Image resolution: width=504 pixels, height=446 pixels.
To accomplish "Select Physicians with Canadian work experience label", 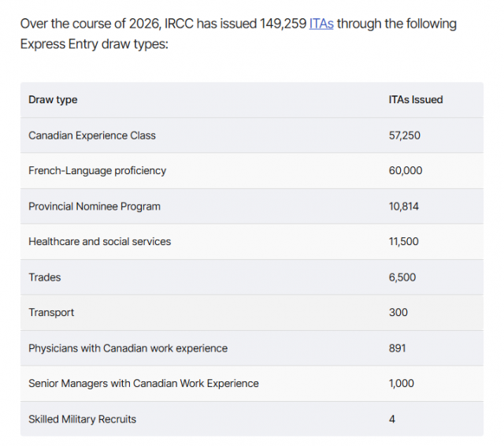I will point(128,348).
